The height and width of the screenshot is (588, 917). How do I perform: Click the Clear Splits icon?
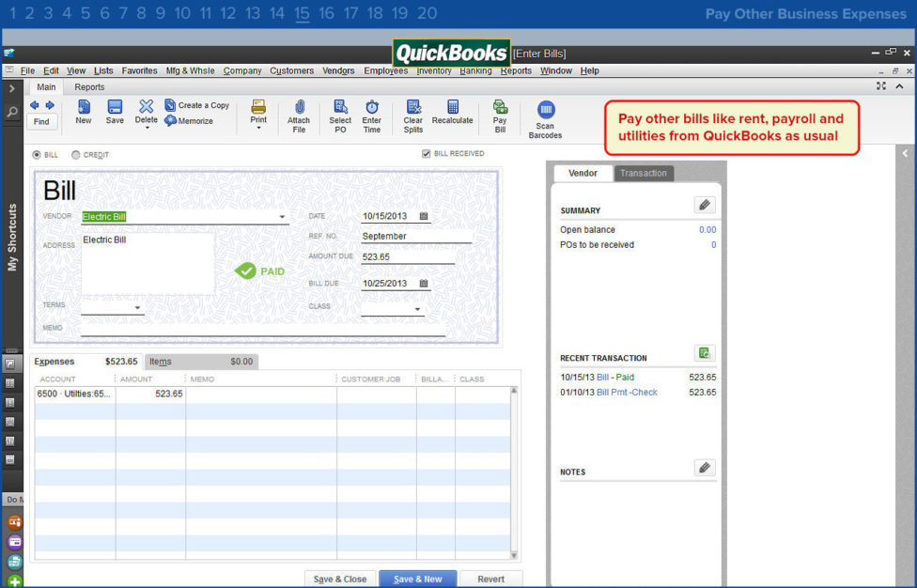(413, 106)
